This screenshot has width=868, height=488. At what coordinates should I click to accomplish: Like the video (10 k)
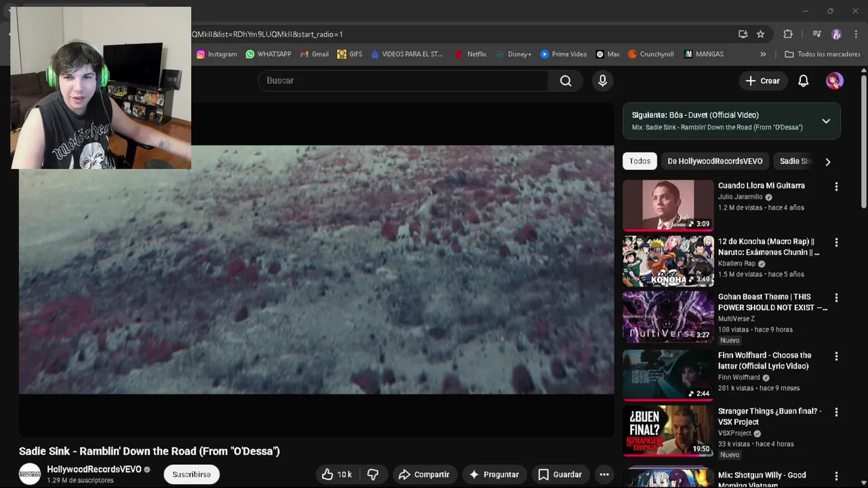(336, 474)
